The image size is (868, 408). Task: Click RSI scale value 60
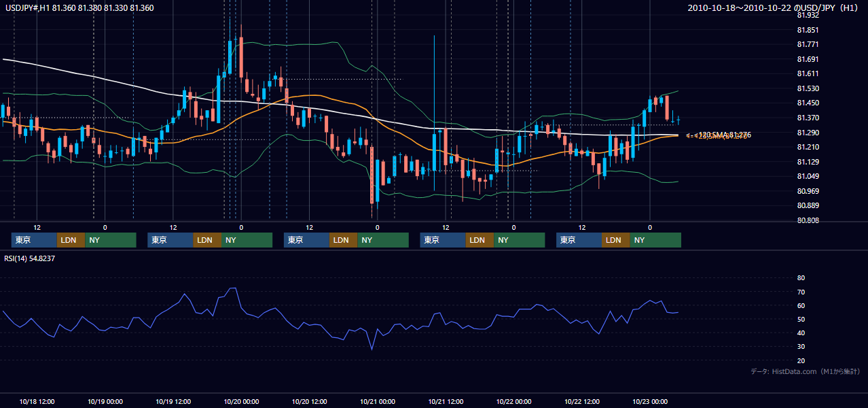pos(801,305)
